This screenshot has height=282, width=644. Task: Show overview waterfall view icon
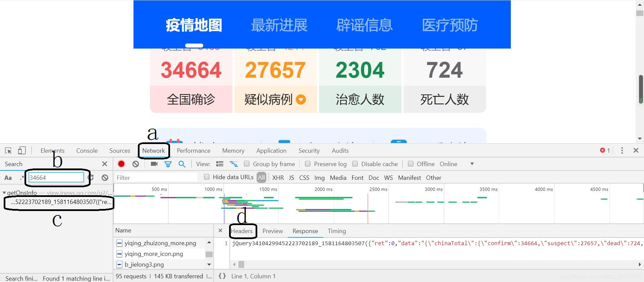pyautogui.click(x=234, y=164)
